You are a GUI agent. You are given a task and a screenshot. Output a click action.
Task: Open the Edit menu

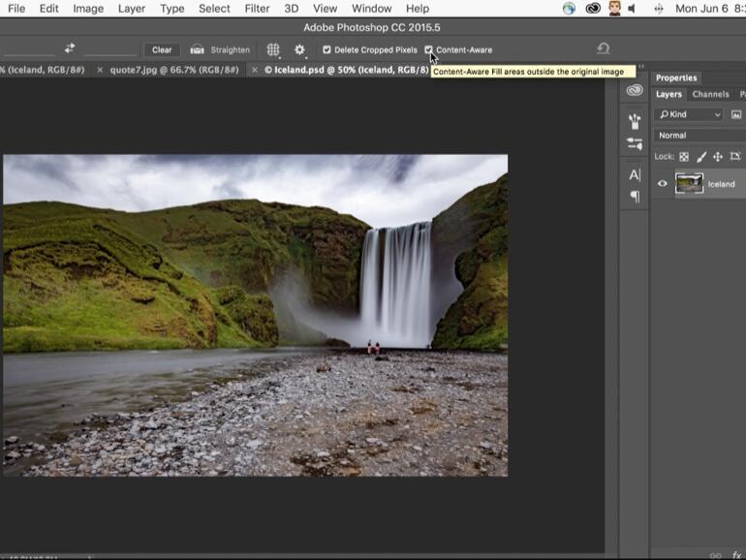point(49,9)
